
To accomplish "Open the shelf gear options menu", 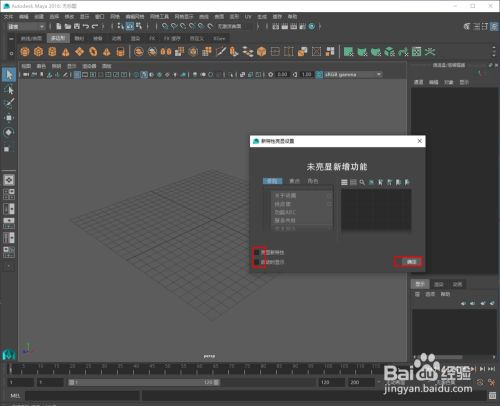I will point(11,53).
